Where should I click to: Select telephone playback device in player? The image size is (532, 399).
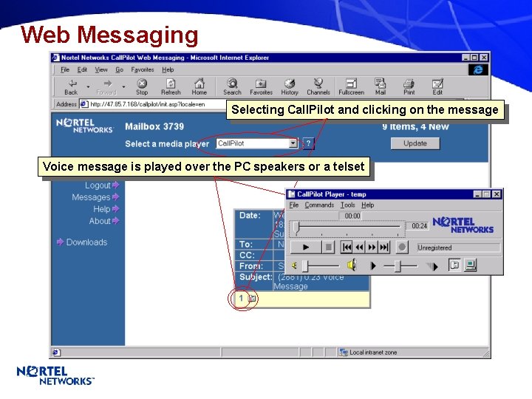[x=454, y=265]
